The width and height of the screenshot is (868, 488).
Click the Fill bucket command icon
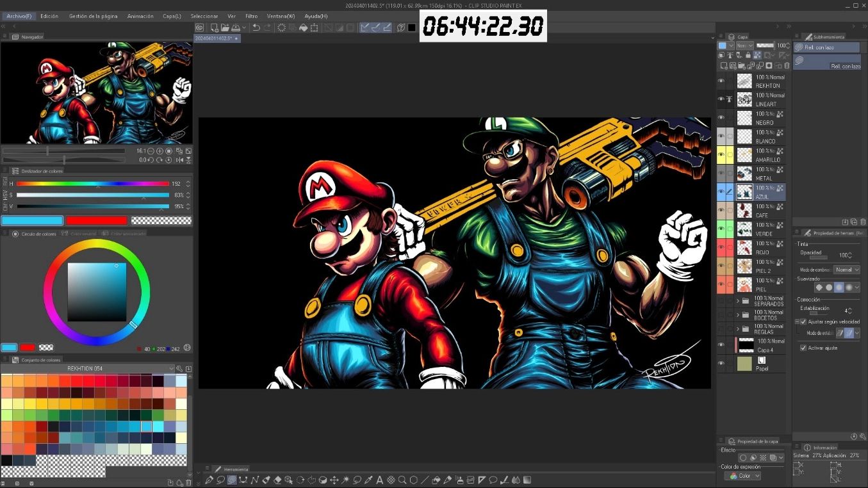[x=304, y=28]
